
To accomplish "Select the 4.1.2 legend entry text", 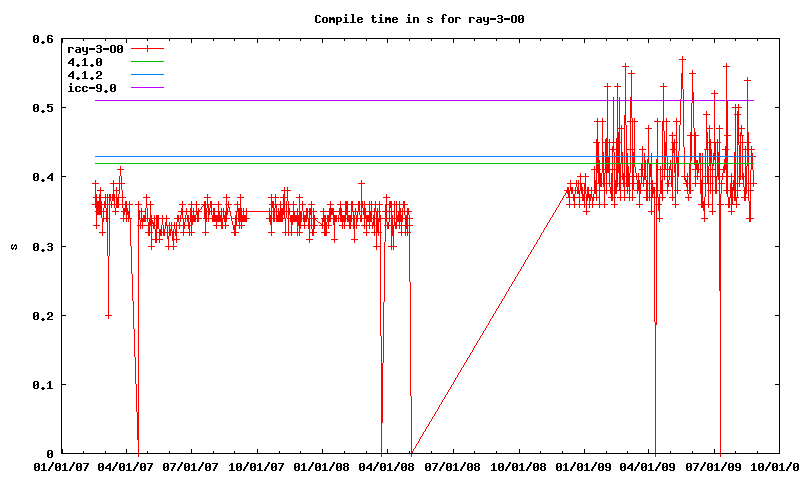I will pyautogui.click(x=84, y=75).
